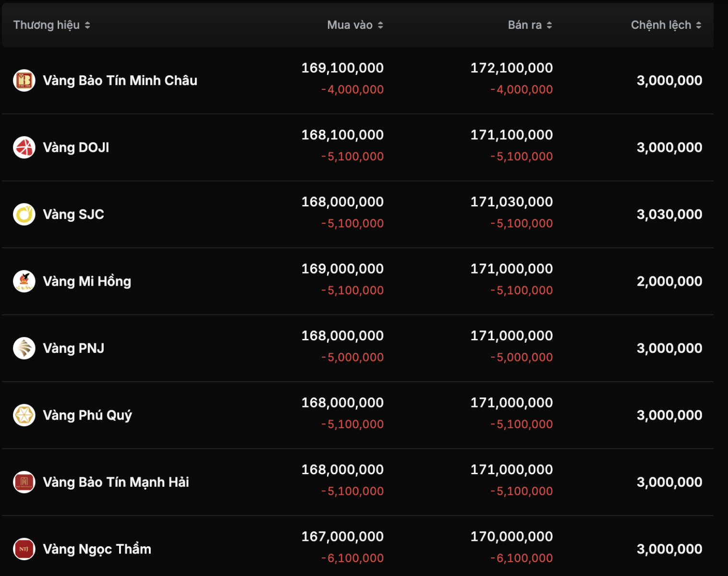Click SJC selling price 171,030,000
Screen dimensions: 728x576
(511, 202)
